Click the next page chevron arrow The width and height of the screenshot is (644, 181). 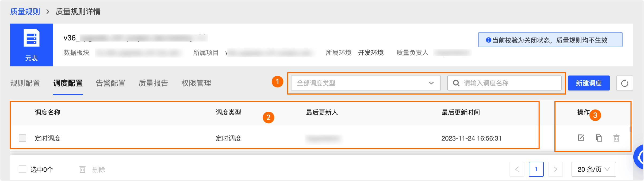pyautogui.click(x=555, y=169)
